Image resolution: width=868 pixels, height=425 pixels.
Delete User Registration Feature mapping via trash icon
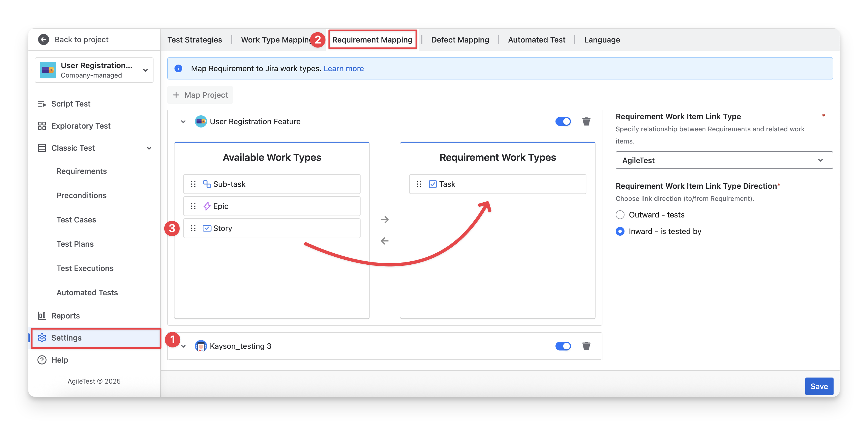tap(586, 121)
